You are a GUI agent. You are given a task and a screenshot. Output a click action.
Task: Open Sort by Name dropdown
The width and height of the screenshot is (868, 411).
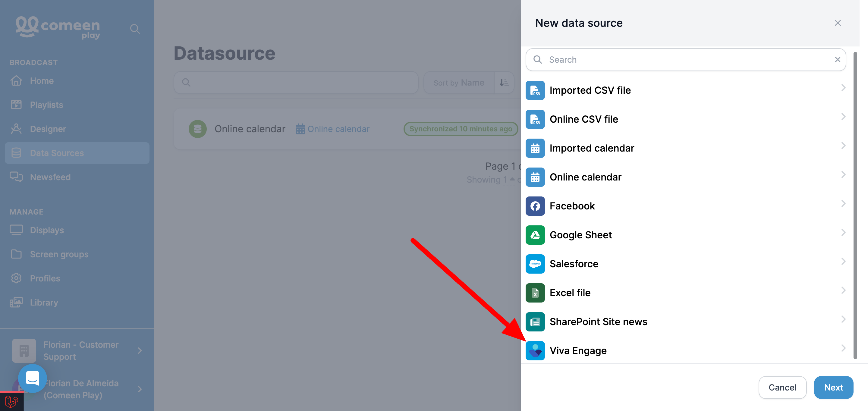click(x=459, y=83)
